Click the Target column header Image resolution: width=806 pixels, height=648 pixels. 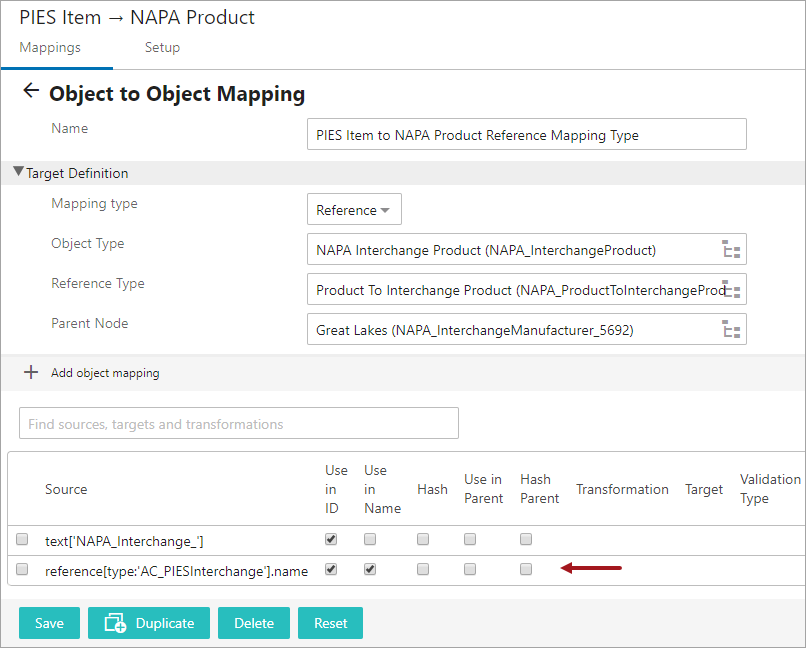[x=704, y=489]
